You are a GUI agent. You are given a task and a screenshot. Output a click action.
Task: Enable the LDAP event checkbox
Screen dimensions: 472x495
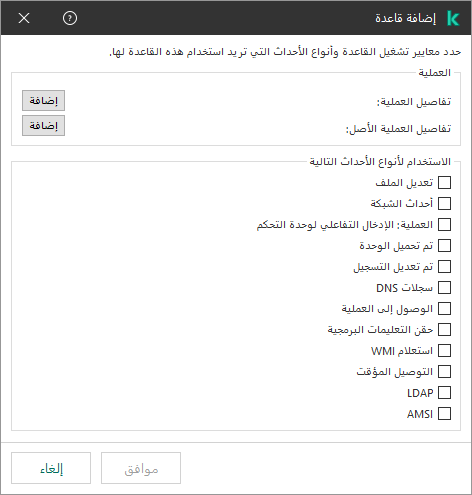tap(444, 393)
